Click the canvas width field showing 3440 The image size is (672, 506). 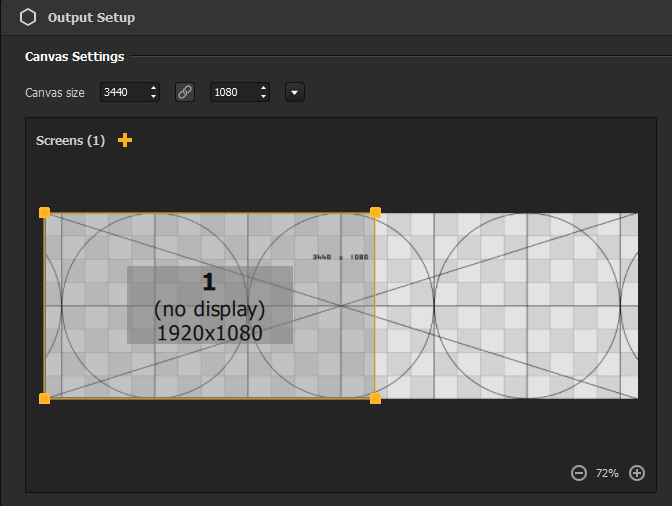click(x=122, y=92)
